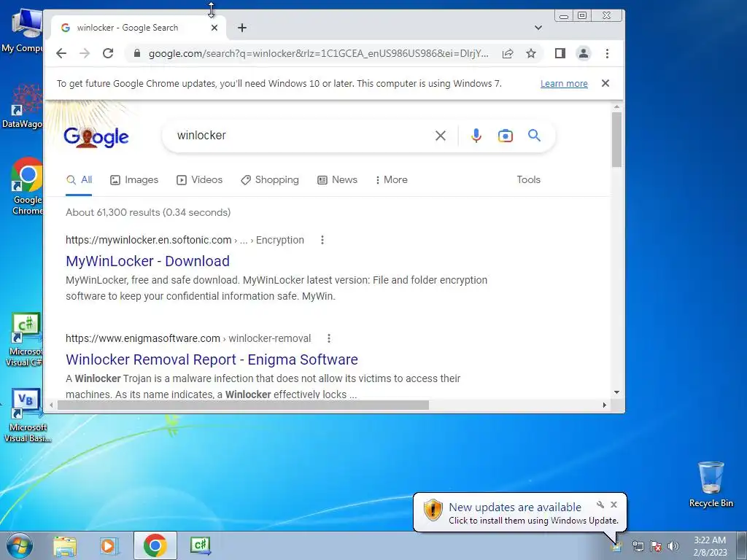The image size is (747, 560).
Task: Open the Winlocker Removal Report result
Action: (212, 359)
